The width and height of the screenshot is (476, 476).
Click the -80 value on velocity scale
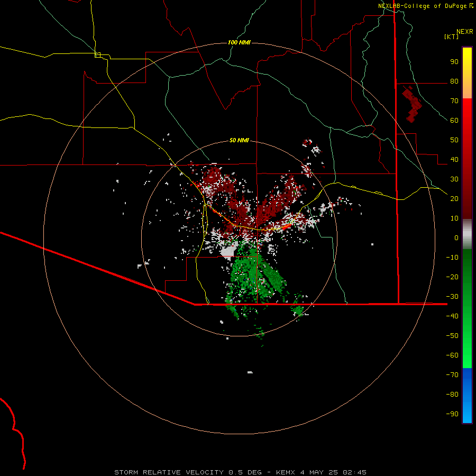click(452, 395)
